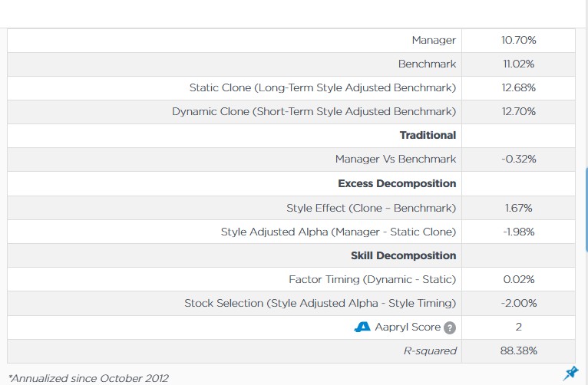The image size is (588, 385).
Task: Click the Aapryl Score text label
Action: [408, 327]
